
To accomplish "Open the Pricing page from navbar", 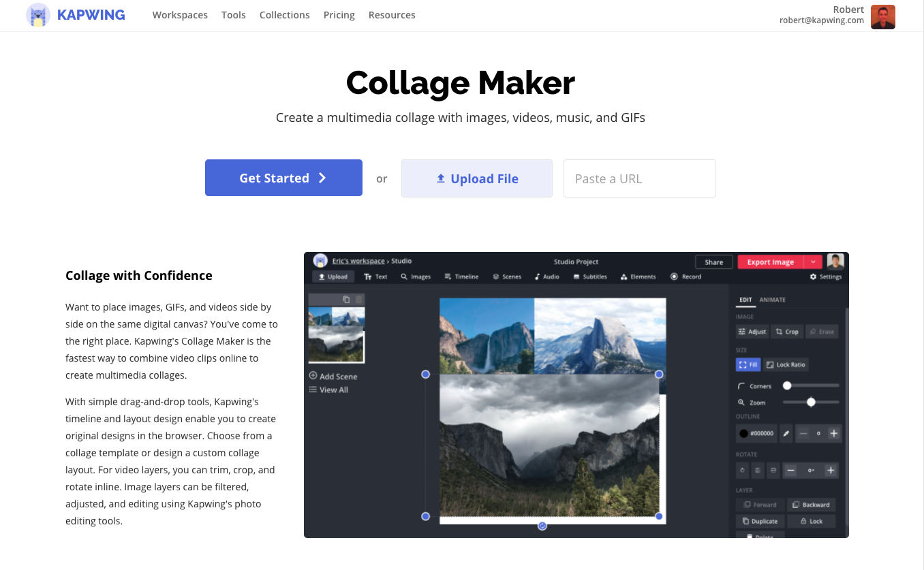I will 339,15.
